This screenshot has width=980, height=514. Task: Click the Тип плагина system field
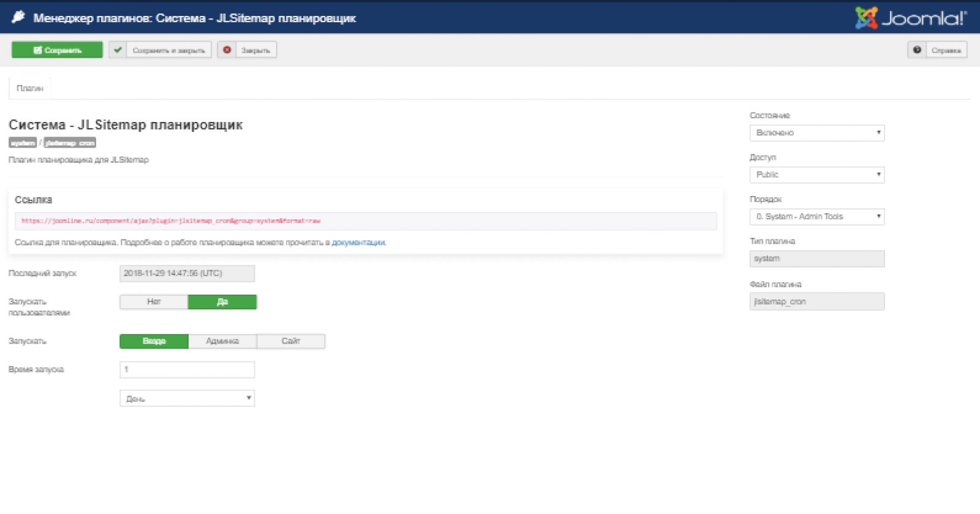pyautogui.click(x=817, y=259)
